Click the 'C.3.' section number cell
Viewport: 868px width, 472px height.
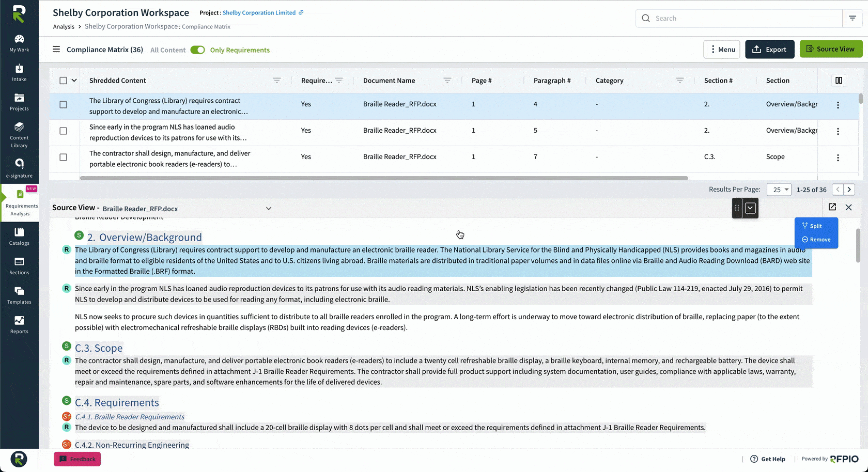[710, 157]
